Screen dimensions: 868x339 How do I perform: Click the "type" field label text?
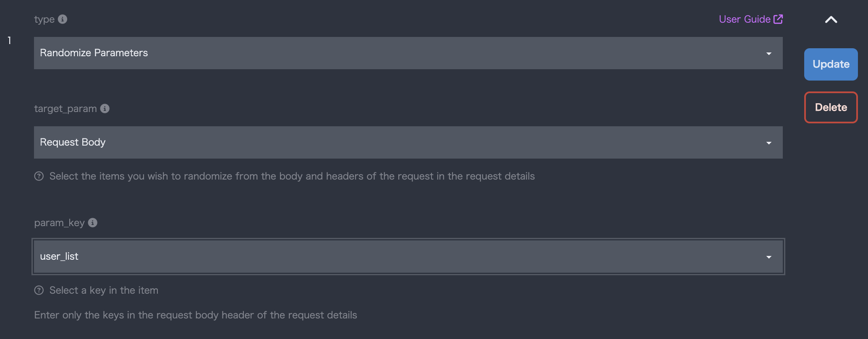44,20
